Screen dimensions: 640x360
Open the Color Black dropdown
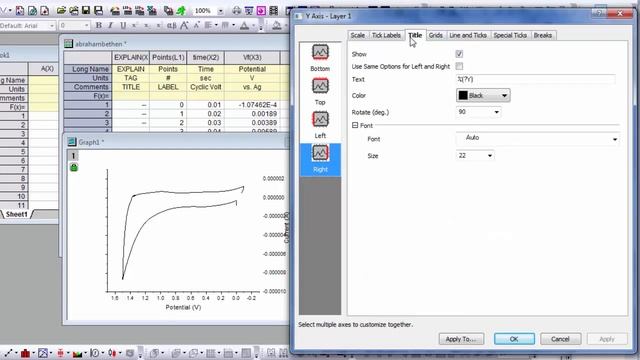(483, 96)
